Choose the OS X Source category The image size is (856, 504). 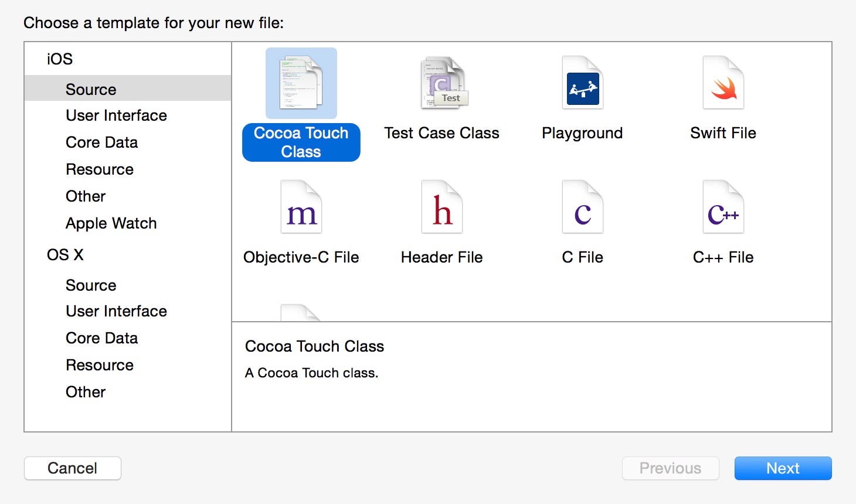coord(91,285)
